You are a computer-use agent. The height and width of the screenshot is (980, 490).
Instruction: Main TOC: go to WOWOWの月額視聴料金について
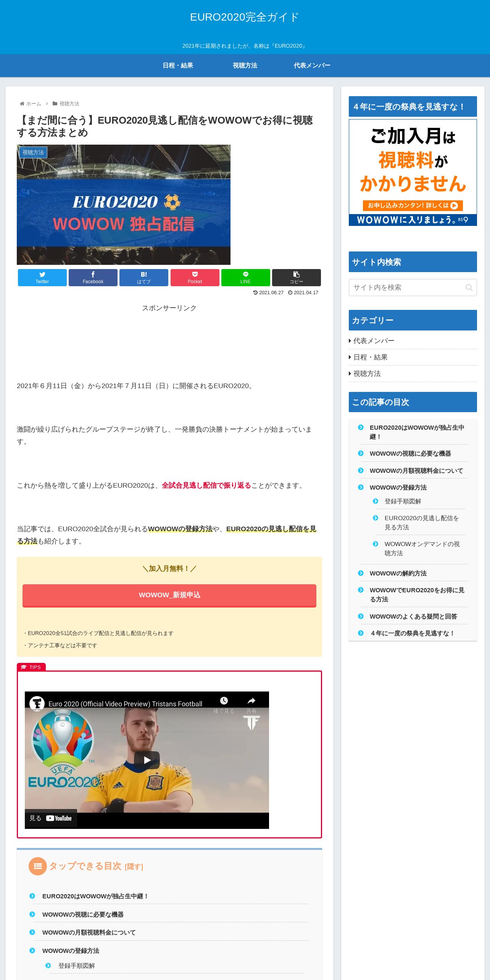pyautogui.click(x=89, y=933)
